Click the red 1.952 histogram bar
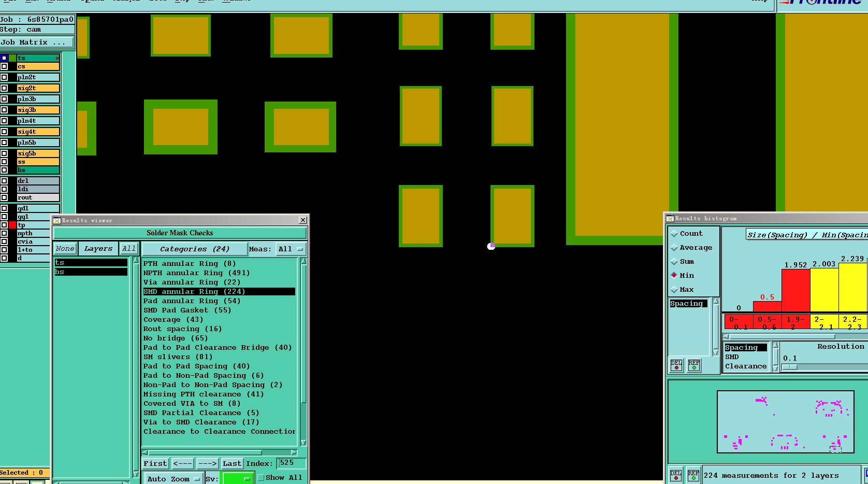Image resolution: width=868 pixels, height=484 pixels. pyautogui.click(x=795, y=290)
